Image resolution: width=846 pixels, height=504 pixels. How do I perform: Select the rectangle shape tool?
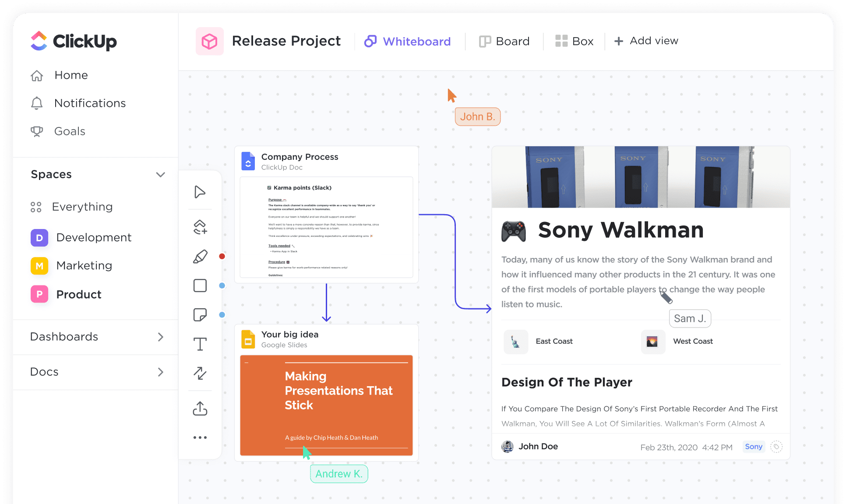(x=200, y=285)
